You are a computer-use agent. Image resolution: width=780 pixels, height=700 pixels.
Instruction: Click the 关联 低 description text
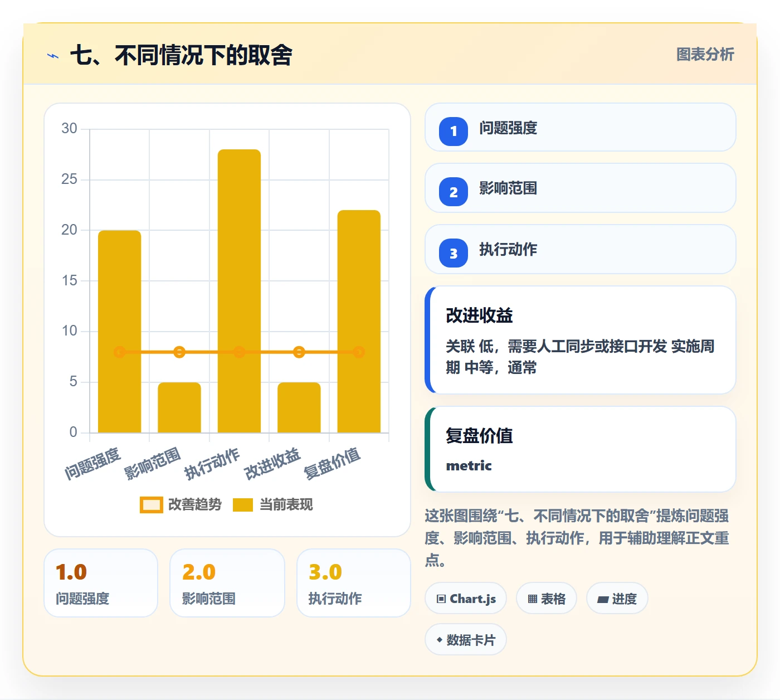pyautogui.click(x=580, y=357)
